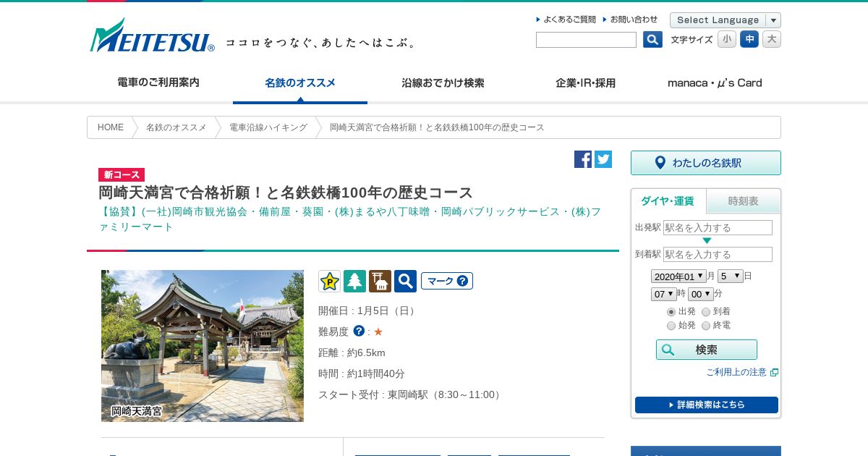Click 開催日 : 1月5日（日） text

click(368, 311)
